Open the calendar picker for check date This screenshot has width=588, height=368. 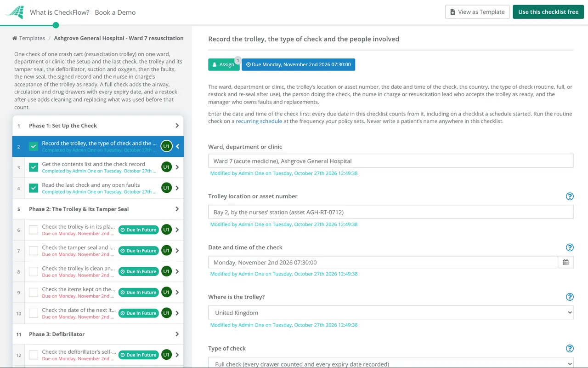click(x=565, y=262)
